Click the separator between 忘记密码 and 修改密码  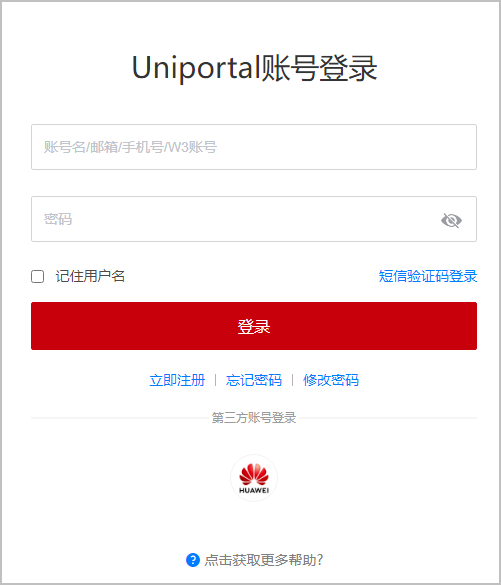coord(292,380)
